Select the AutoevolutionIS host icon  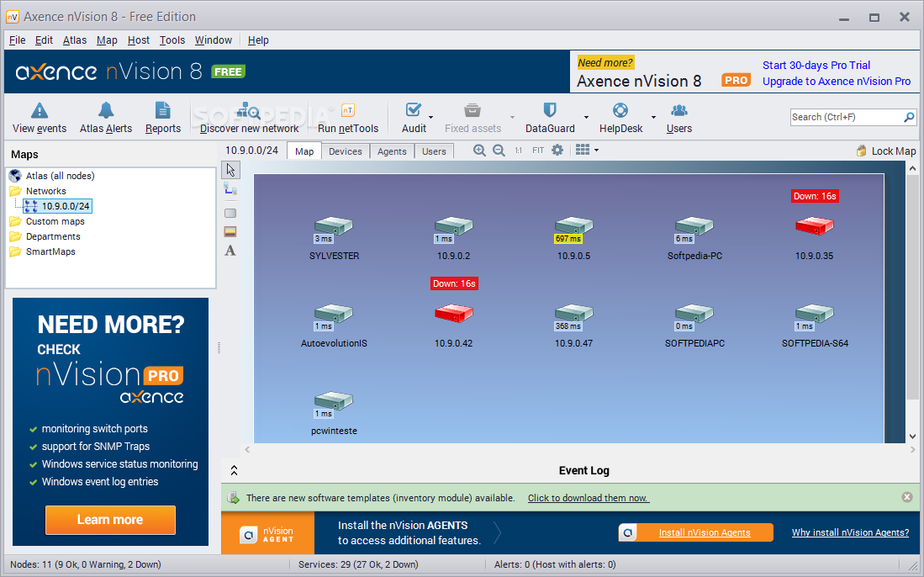pos(334,315)
